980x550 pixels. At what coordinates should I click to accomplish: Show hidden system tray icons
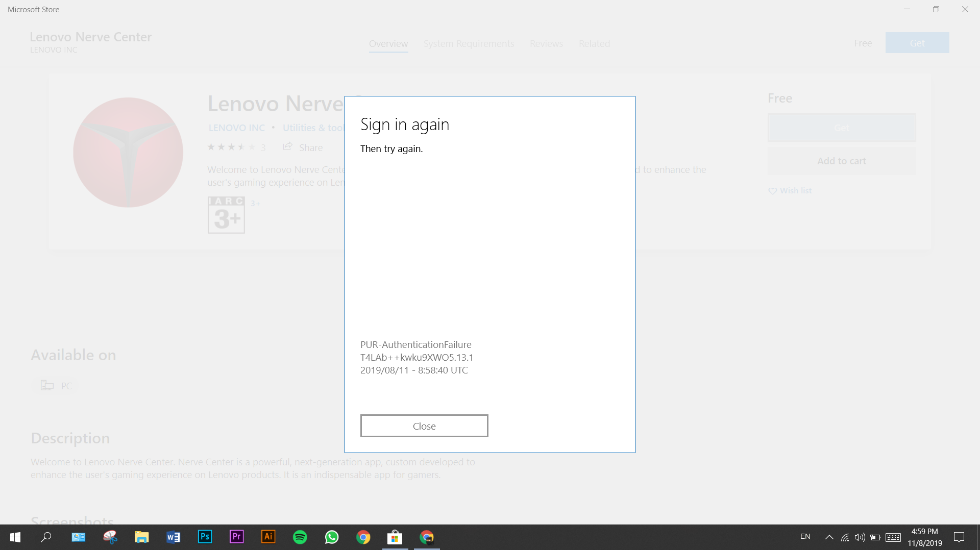pos(829,537)
